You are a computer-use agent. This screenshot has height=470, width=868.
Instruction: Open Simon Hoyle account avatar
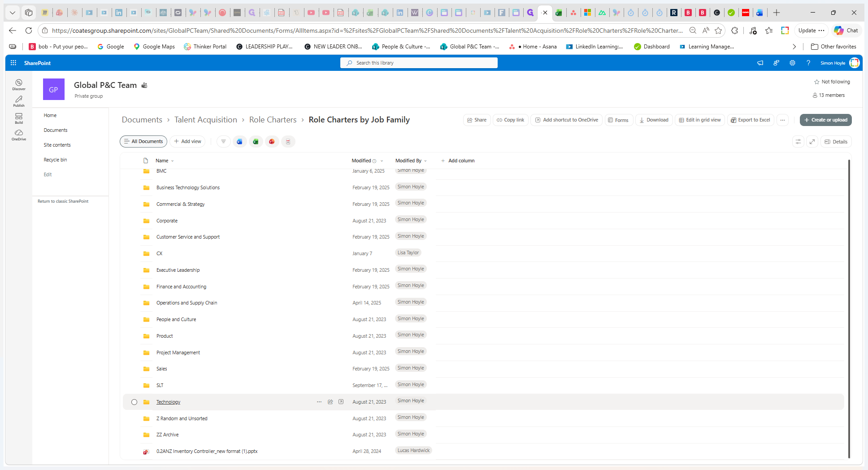click(x=855, y=63)
